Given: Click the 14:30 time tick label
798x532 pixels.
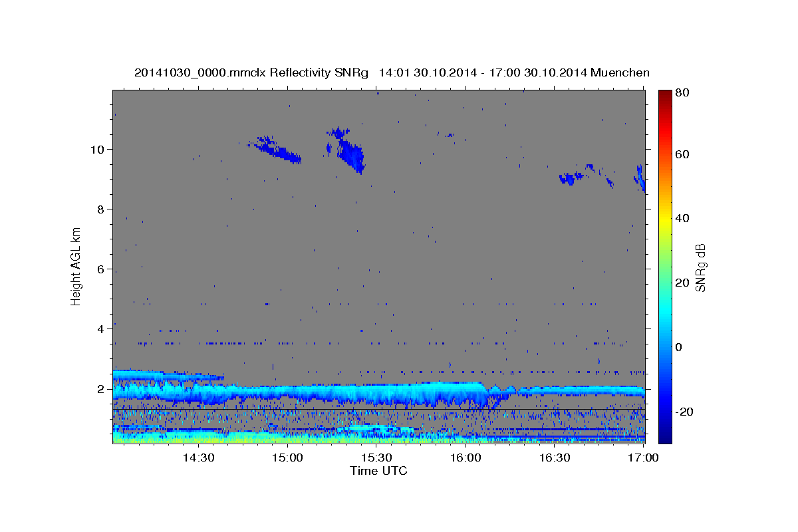Looking at the screenshot, I should tap(198, 458).
